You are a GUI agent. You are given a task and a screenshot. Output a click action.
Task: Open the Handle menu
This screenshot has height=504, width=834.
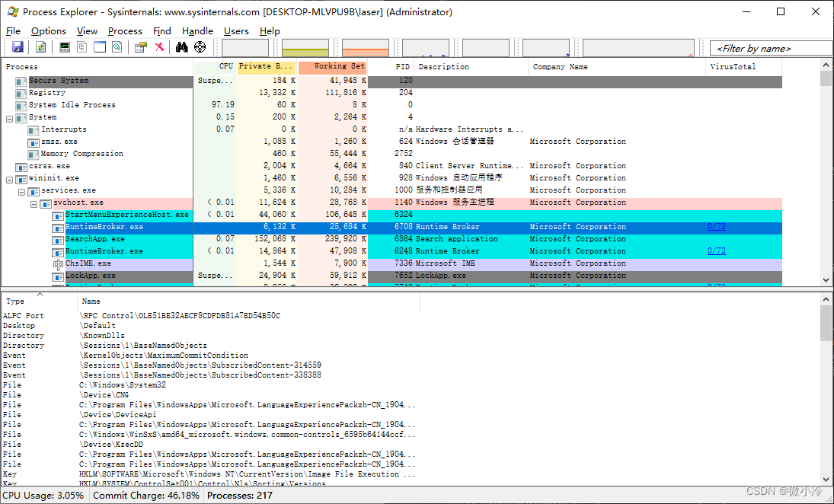pyautogui.click(x=197, y=30)
